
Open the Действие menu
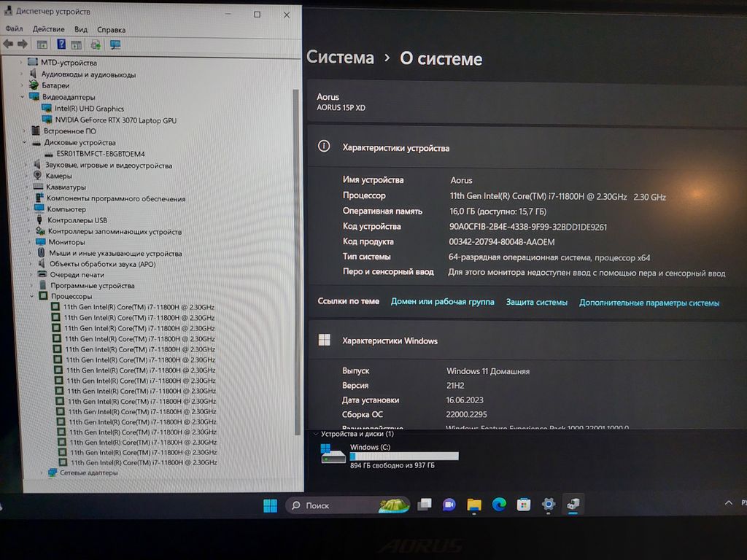48,29
